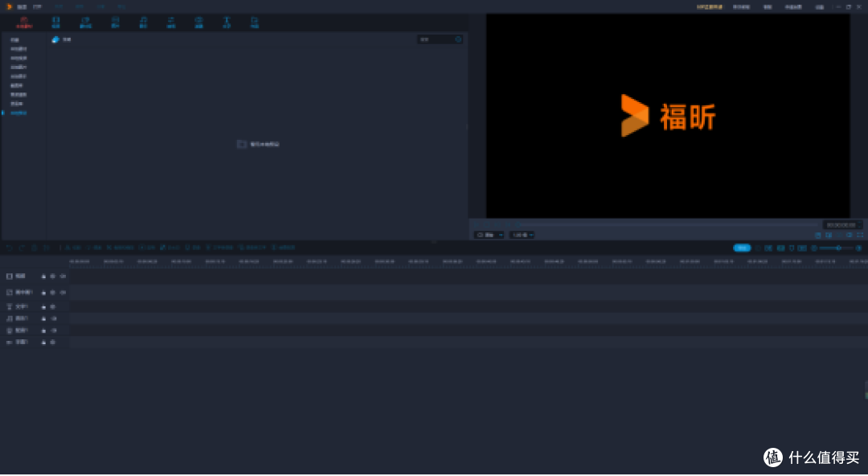Click the redo arrow in timeline toolbar

(22, 248)
